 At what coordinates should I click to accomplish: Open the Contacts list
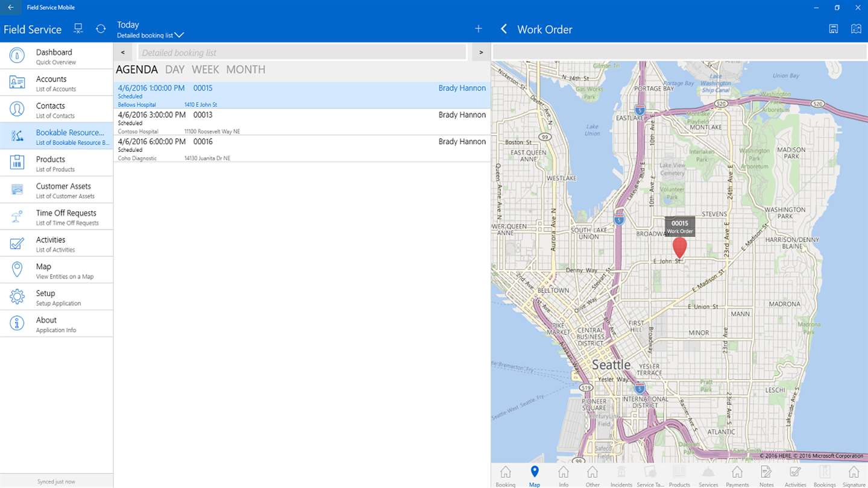(x=57, y=110)
